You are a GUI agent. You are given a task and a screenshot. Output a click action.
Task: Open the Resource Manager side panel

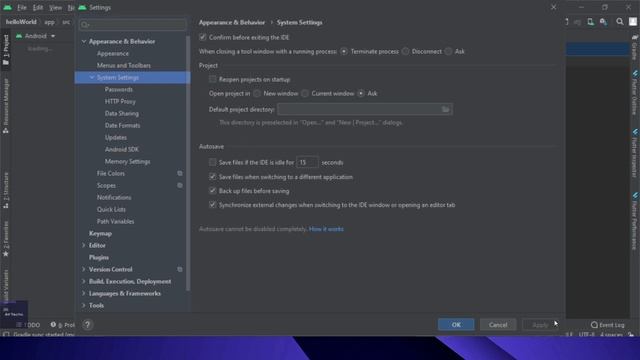[x=6, y=106]
